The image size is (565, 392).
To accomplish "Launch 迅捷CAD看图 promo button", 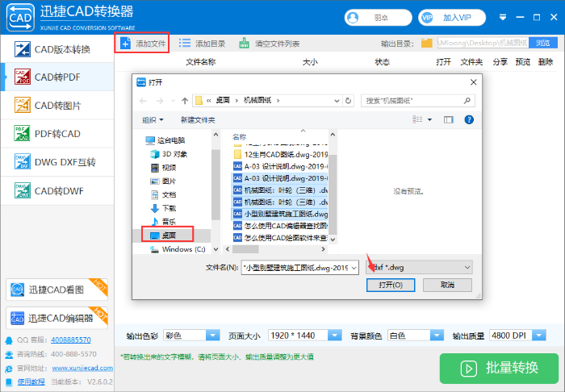I will [x=57, y=290].
